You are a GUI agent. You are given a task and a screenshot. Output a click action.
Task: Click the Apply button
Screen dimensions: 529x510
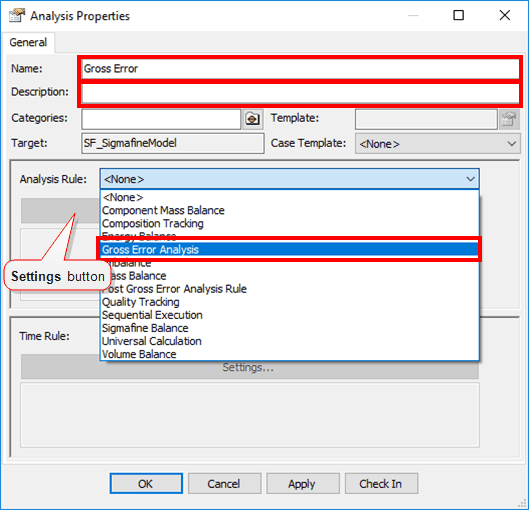point(303,484)
